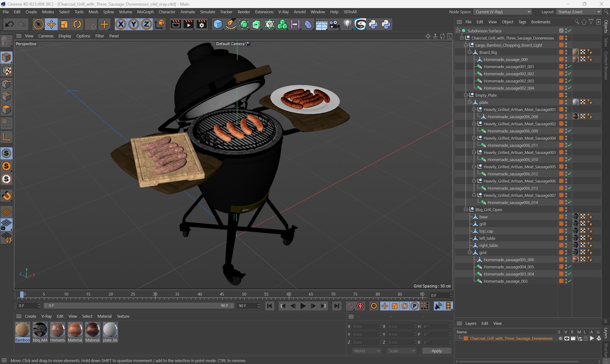Collapse the Bbq_Grill_Open tree node

pos(466,210)
